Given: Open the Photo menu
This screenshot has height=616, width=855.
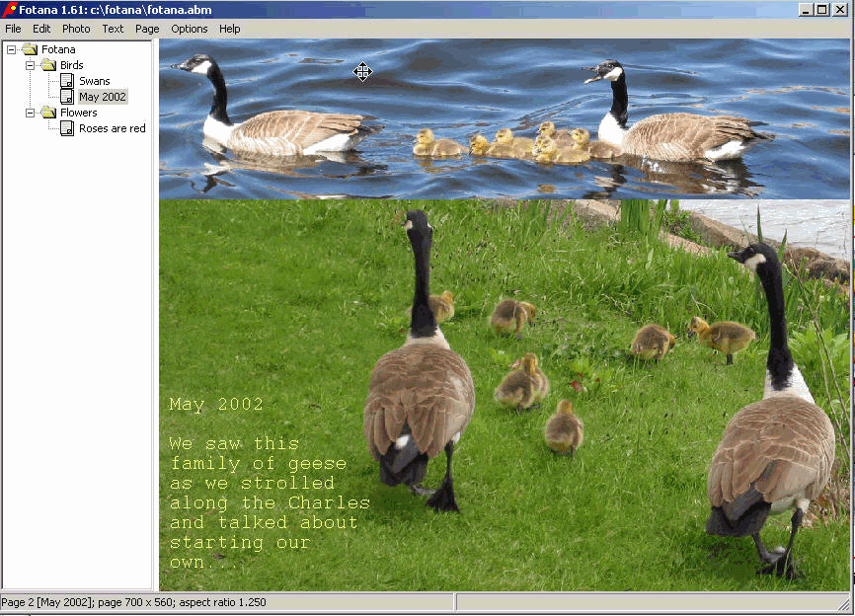Looking at the screenshot, I should [x=76, y=29].
